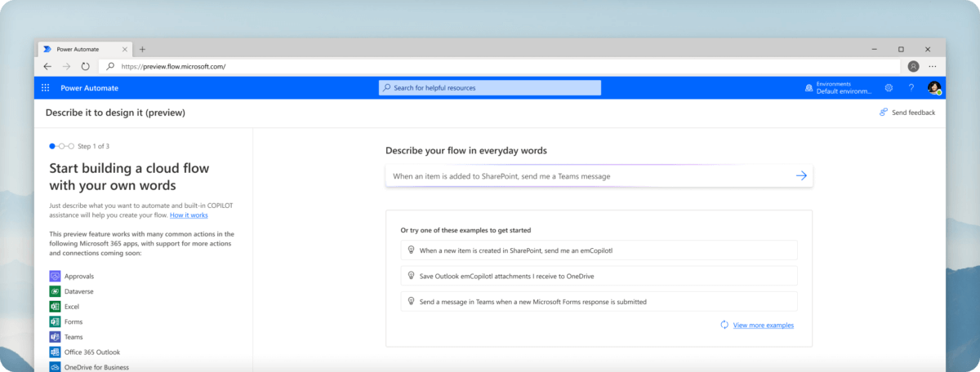The height and width of the screenshot is (372, 980).
Task: Select the Power Automate browser tab
Action: tap(86, 49)
